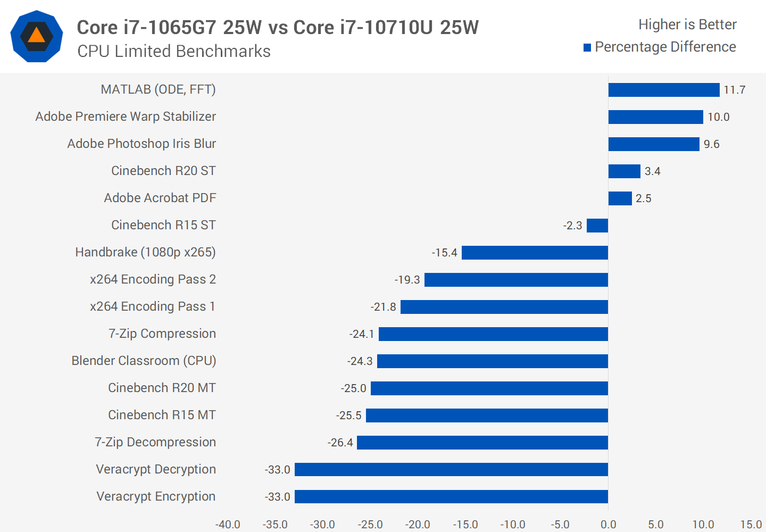Click the Cinebench R15 ST negative bar
766x532 pixels.
pos(597,226)
